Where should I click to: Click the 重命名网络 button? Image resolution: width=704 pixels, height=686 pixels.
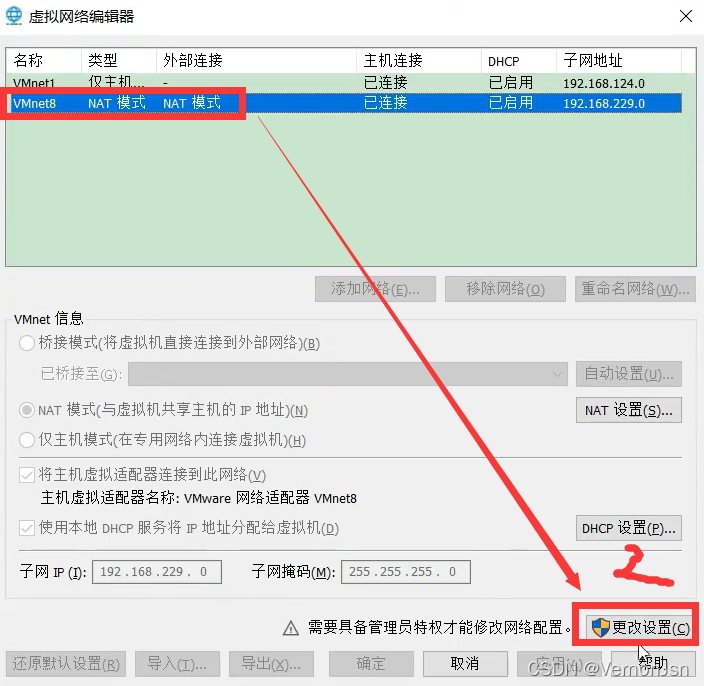coord(635,289)
